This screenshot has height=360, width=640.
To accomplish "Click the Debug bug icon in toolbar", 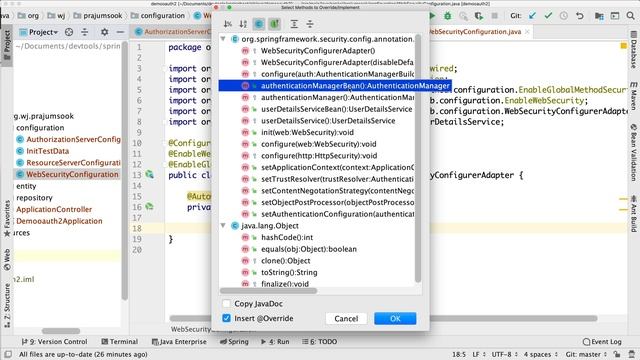I will pyautogui.click(x=448, y=16).
